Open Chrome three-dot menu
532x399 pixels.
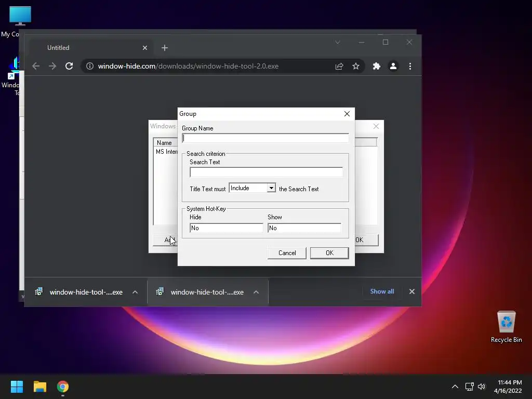point(410,66)
